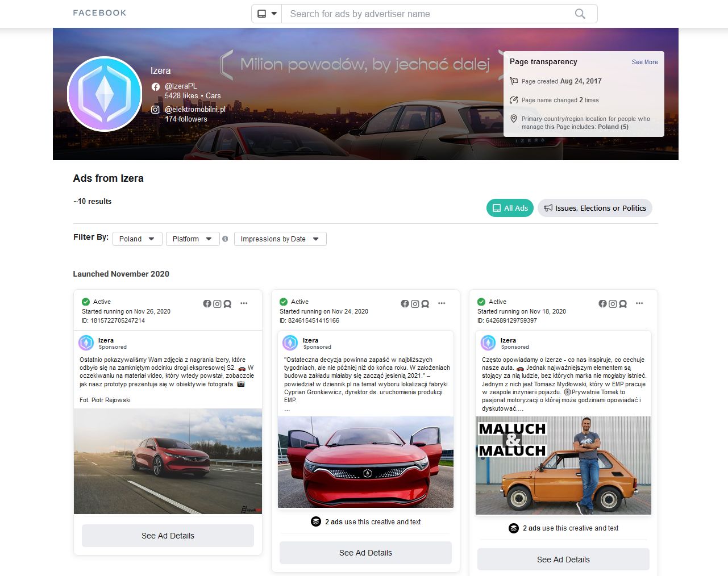Open the three-dot menu on Nov 24 ad
The height and width of the screenshot is (576, 728).
442,303
